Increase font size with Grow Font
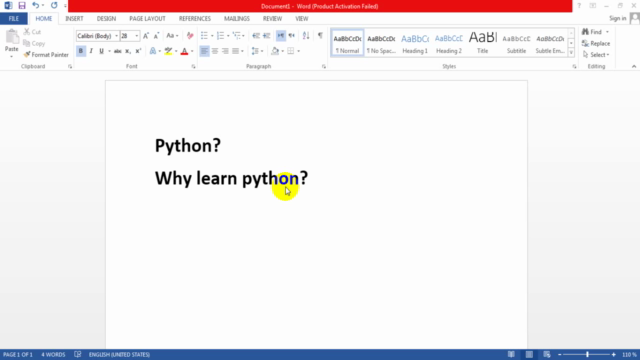The height and width of the screenshot is (360, 640). pyautogui.click(x=146, y=36)
